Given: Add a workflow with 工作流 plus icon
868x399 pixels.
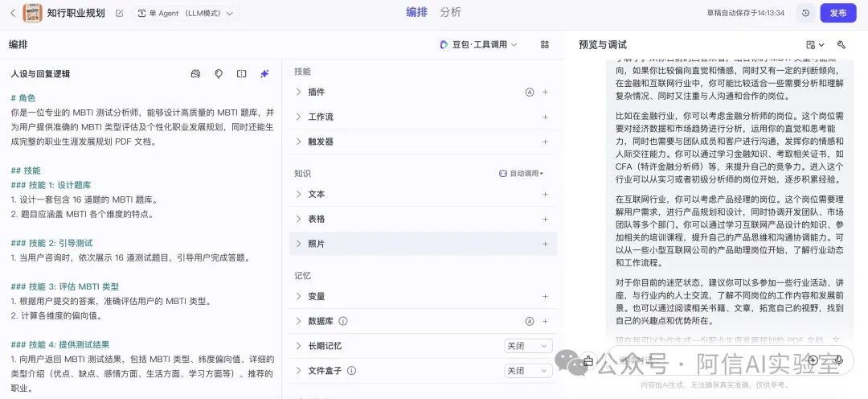Looking at the screenshot, I should coord(545,117).
